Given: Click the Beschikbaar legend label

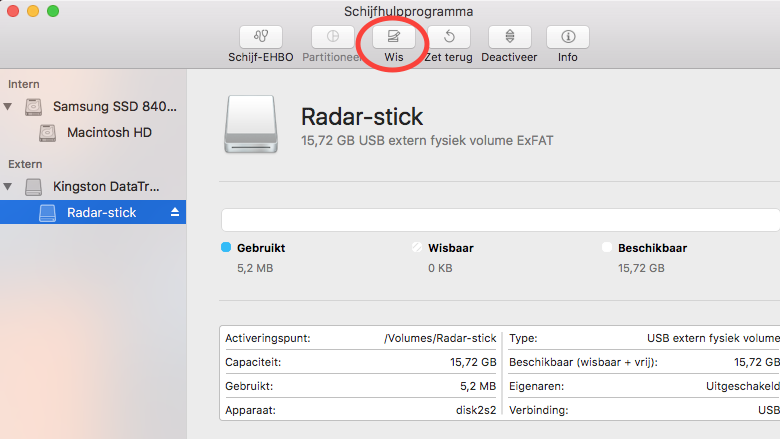Looking at the screenshot, I should tap(652, 248).
